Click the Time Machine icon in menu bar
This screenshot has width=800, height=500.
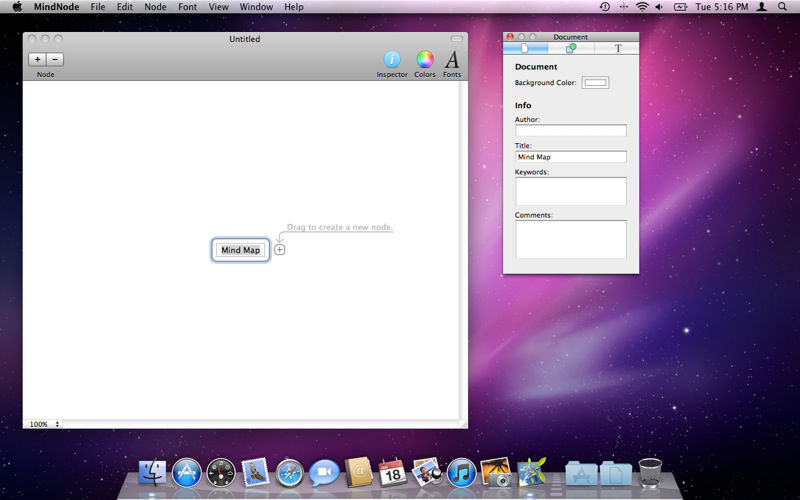click(x=605, y=7)
